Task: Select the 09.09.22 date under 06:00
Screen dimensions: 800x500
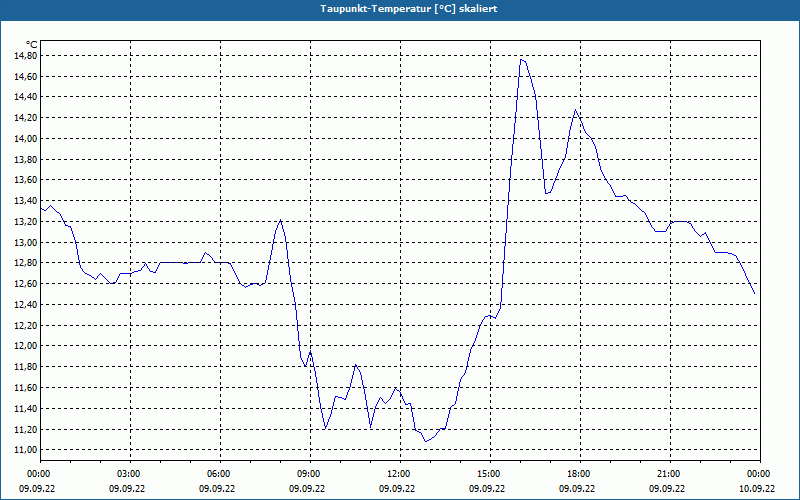Action: tap(217, 488)
